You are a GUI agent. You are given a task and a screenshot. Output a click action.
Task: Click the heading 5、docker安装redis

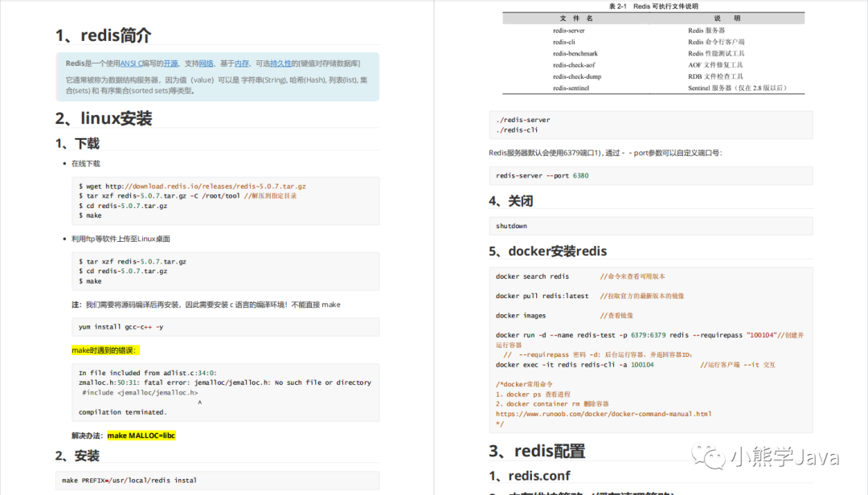coord(548,252)
